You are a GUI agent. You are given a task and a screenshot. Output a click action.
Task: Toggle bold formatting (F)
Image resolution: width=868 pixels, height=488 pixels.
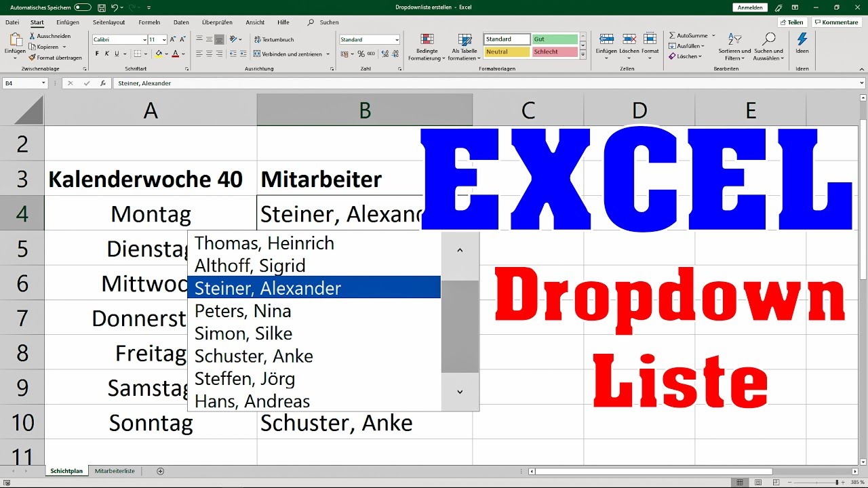[97, 54]
